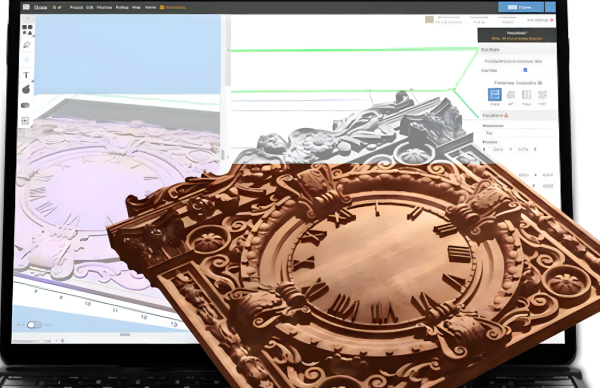This screenshot has width=600, height=388.
Task: Click the help icon beside roughing toolpaths heading
Action: coord(540,83)
